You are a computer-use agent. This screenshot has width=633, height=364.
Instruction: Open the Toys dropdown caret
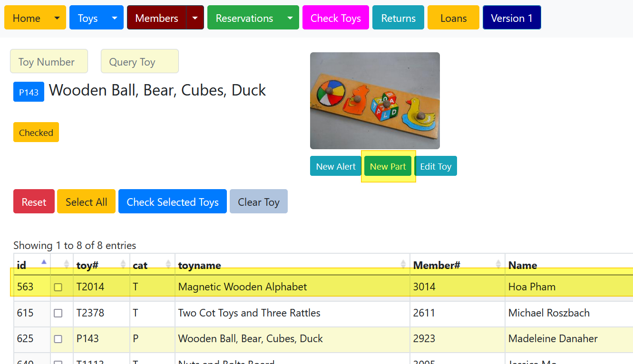pyautogui.click(x=115, y=18)
